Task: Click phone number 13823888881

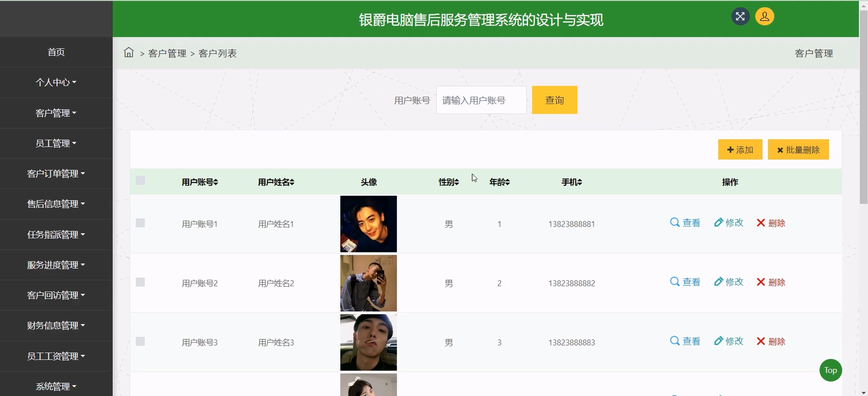Action: [571, 224]
